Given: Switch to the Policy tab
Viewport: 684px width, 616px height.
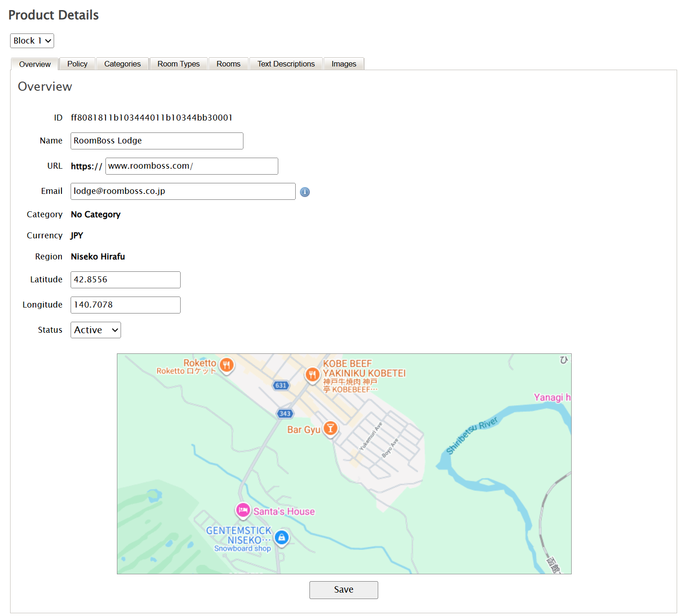Looking at the screenshot, I should pos(77,64).
